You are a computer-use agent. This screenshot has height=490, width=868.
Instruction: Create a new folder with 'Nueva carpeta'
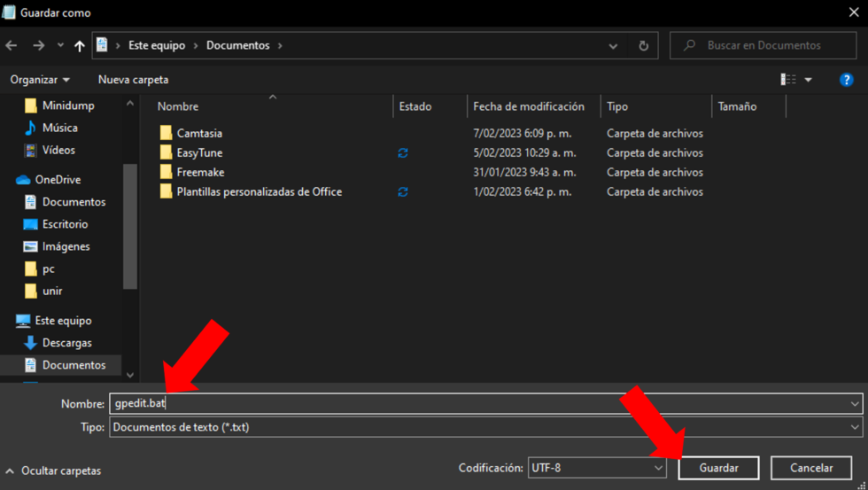[134, 80]
